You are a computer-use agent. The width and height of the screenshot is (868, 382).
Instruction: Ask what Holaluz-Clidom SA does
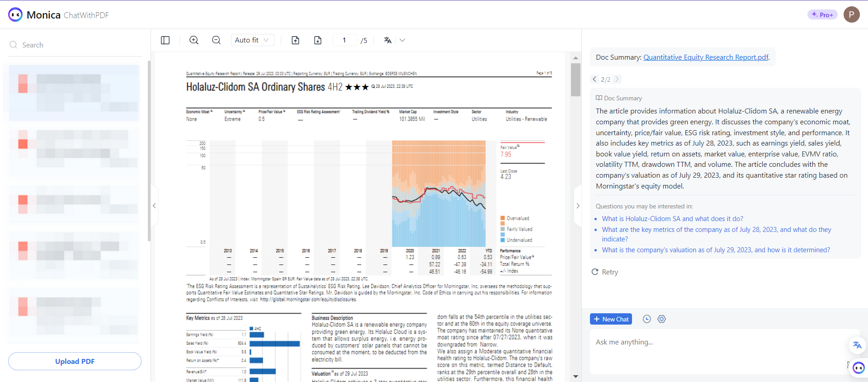[672, 219]
